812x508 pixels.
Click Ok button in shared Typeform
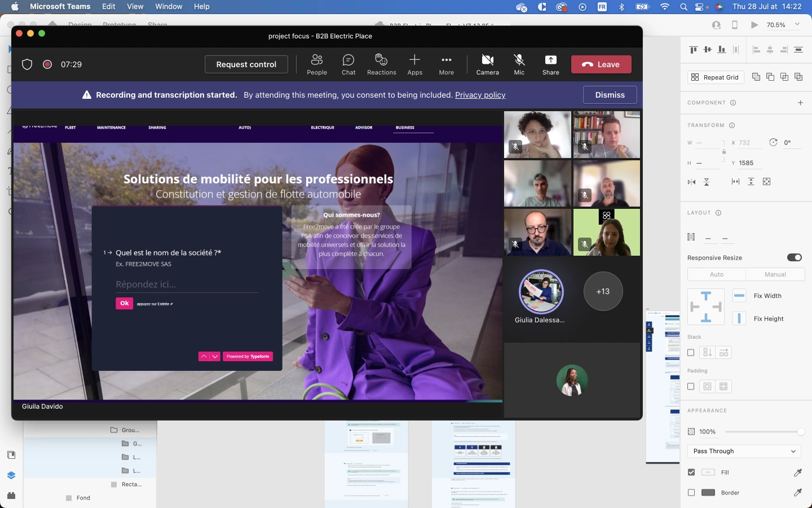124,303
